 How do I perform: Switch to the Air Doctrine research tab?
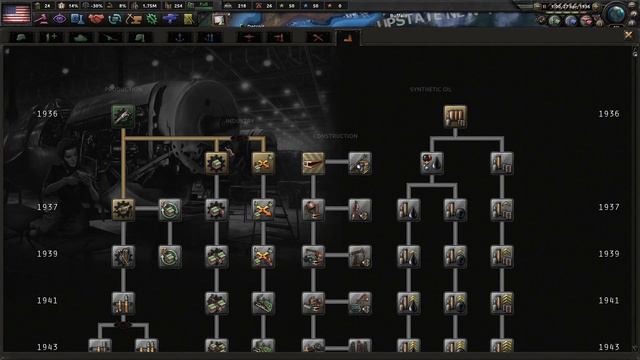point(279,38)
